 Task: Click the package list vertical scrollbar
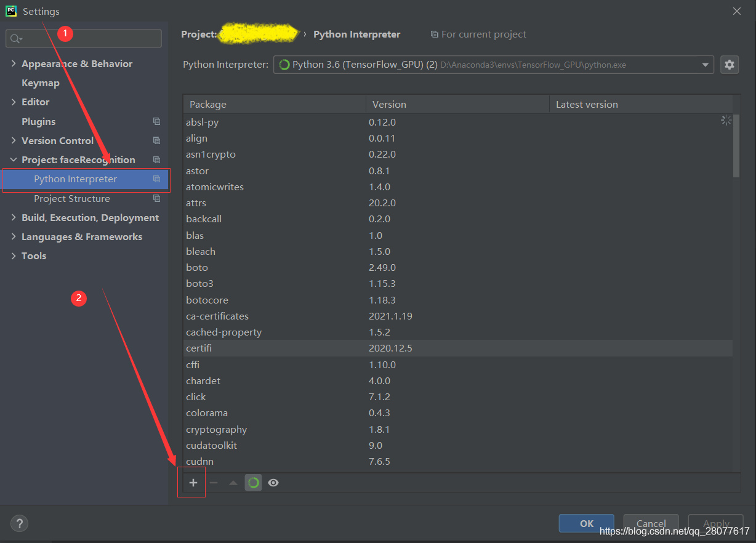tap(736, 145)
